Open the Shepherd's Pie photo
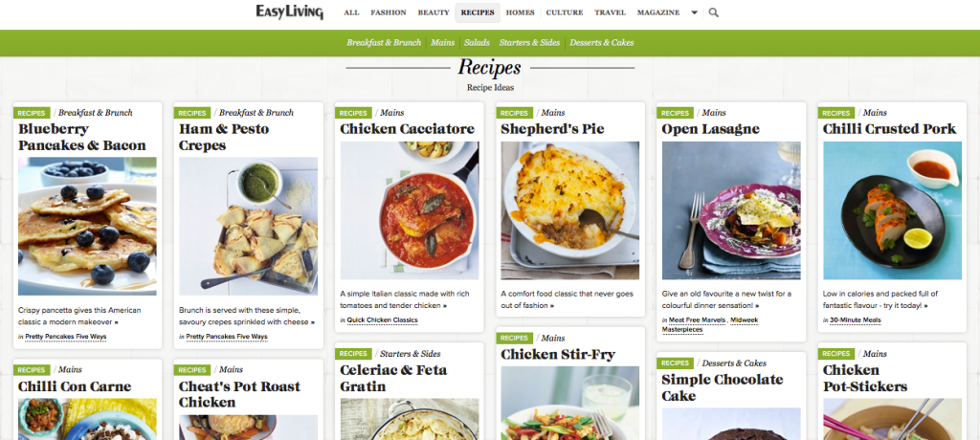 click(570, 210)
